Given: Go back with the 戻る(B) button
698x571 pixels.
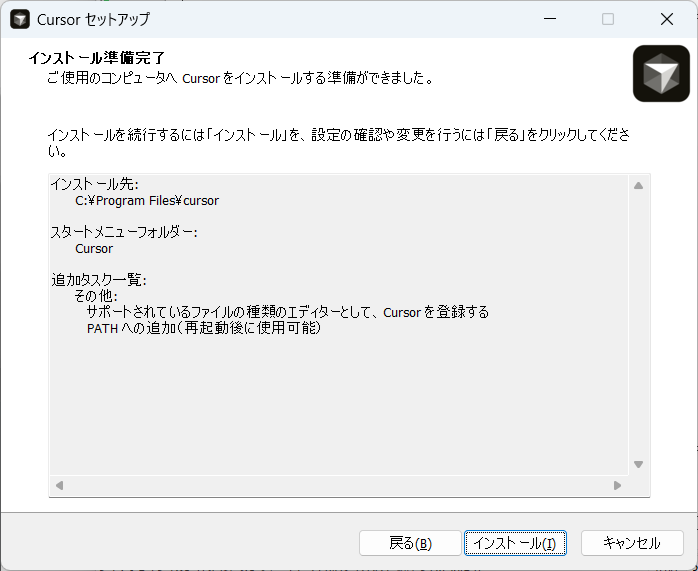Looking at the screenshot, I should coord(410,543).
